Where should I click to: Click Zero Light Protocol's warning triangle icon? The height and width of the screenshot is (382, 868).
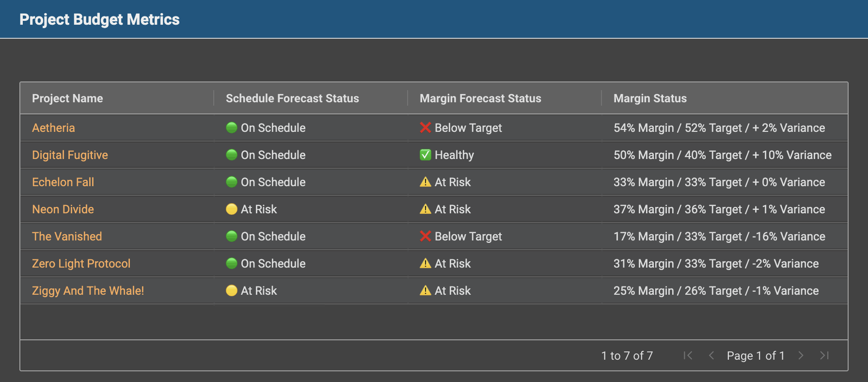(426, 263)
